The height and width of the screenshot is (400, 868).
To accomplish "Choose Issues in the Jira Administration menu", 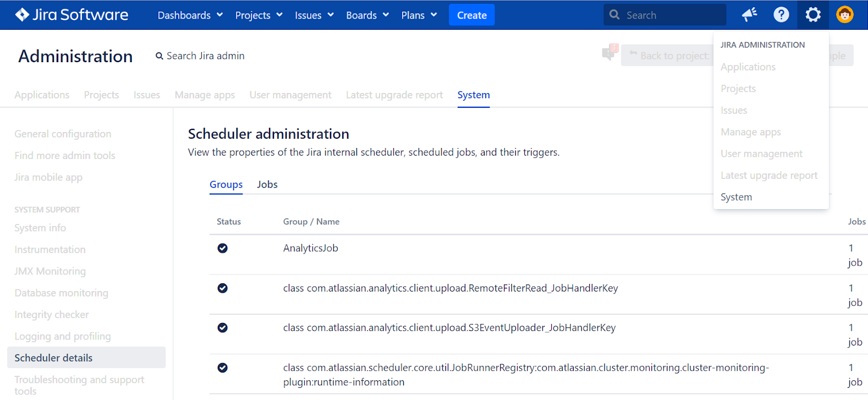I will click(x=734, y=111).
